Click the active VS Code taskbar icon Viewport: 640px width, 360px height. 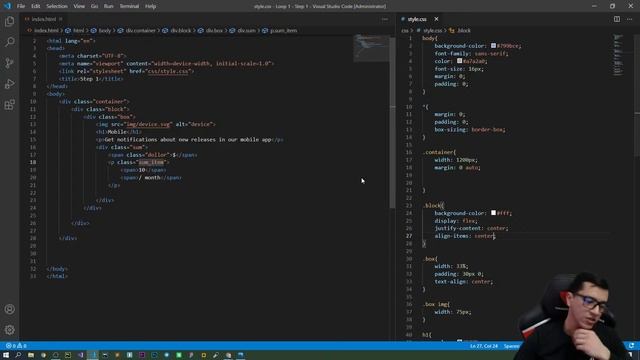pyautogui.click(x=93, y=355)
